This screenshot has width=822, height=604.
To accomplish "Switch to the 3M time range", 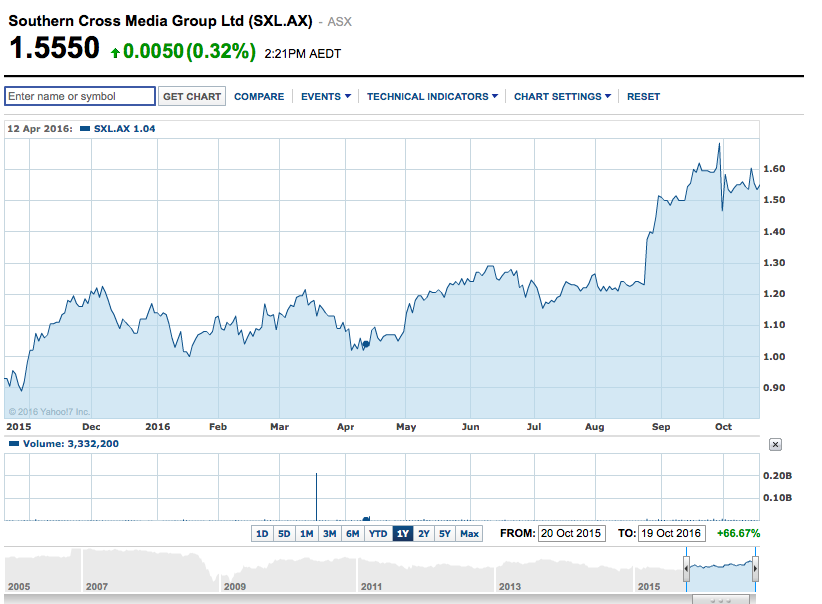I will (329, 534).
